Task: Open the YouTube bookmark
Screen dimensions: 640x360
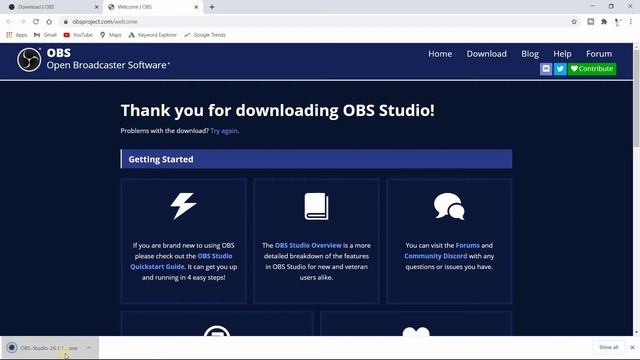Action: [78, 35]
